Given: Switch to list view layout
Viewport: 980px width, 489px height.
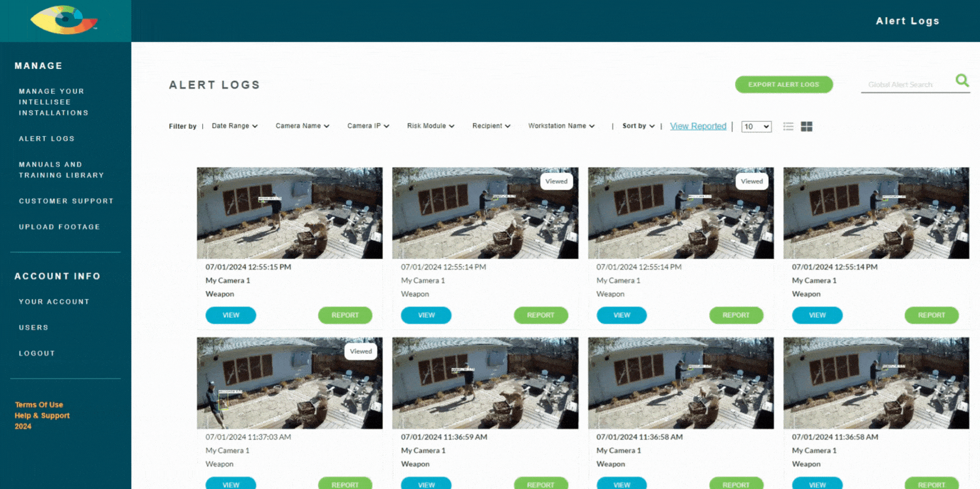Looking at the screenshot, I should 788,126.
